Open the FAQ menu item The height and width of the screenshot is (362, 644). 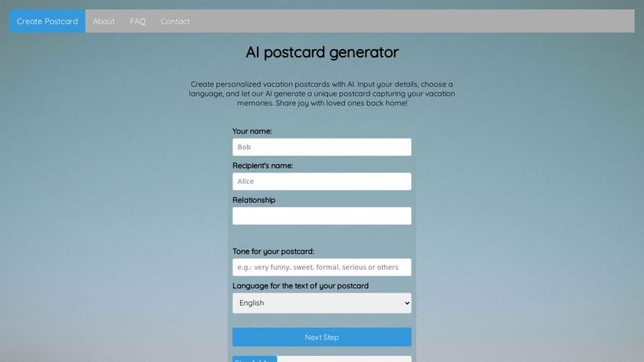138,21
